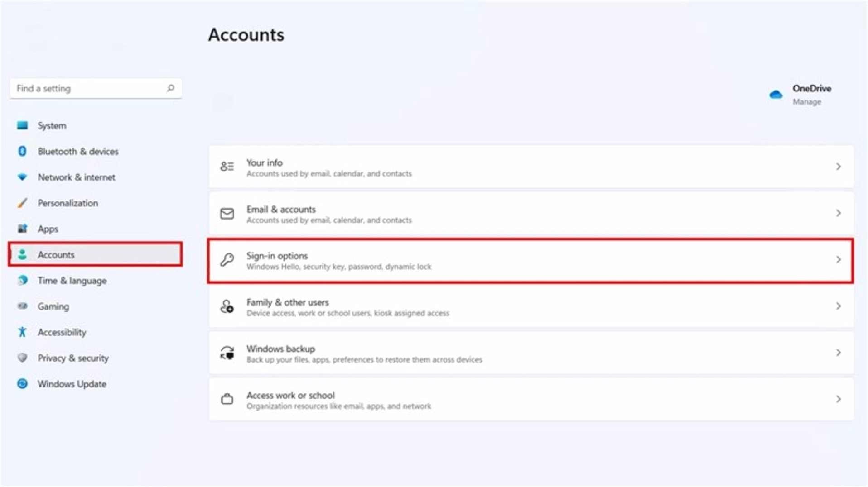The image size is (868, 487).
Task: Select Accounts in the sidebar
Action: point(56,254)
